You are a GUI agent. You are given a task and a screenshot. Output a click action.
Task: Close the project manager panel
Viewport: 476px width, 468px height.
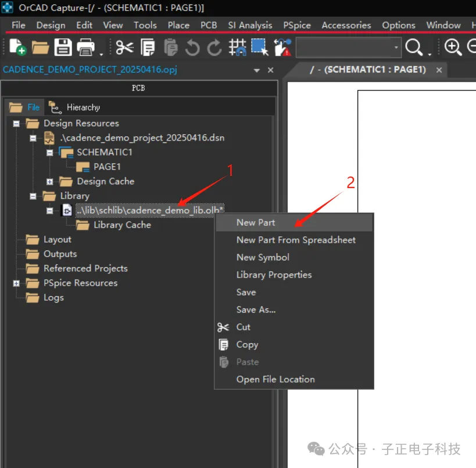[270, 70]
